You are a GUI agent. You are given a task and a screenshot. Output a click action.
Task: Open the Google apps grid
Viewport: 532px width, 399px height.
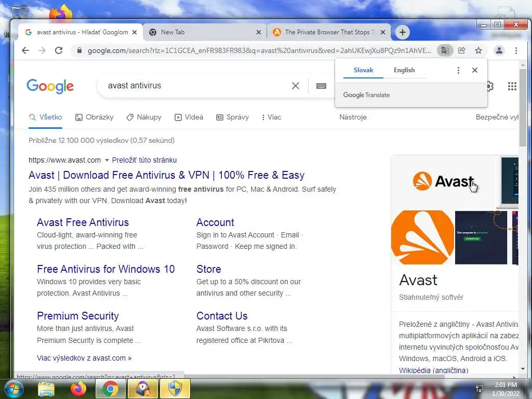512,86
